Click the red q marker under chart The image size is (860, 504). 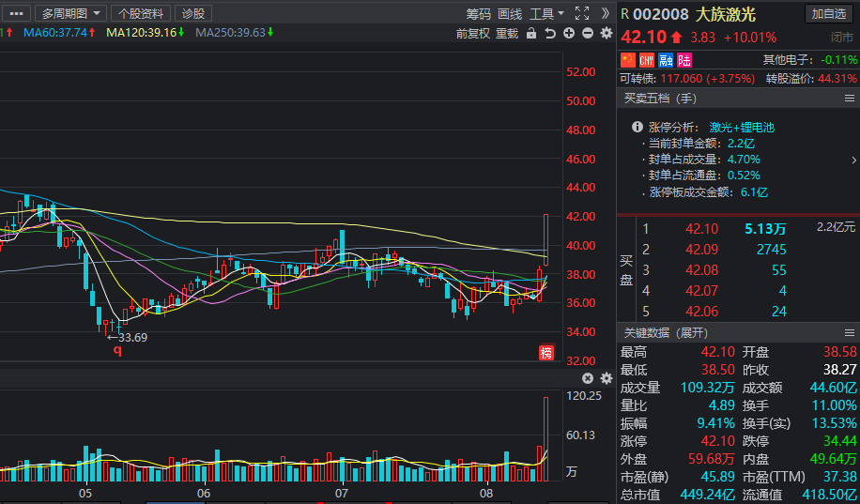(117, 350)
